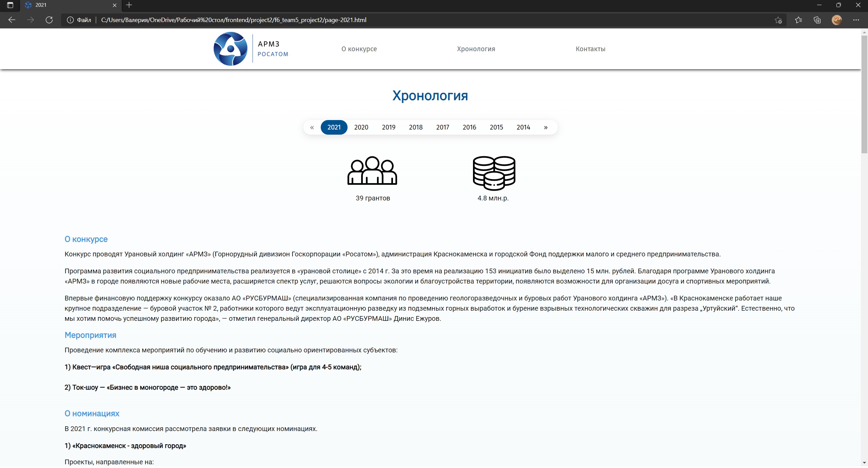Click the « previous arrow in pagination
The image size is (868, 468).
tap(312, 127)
